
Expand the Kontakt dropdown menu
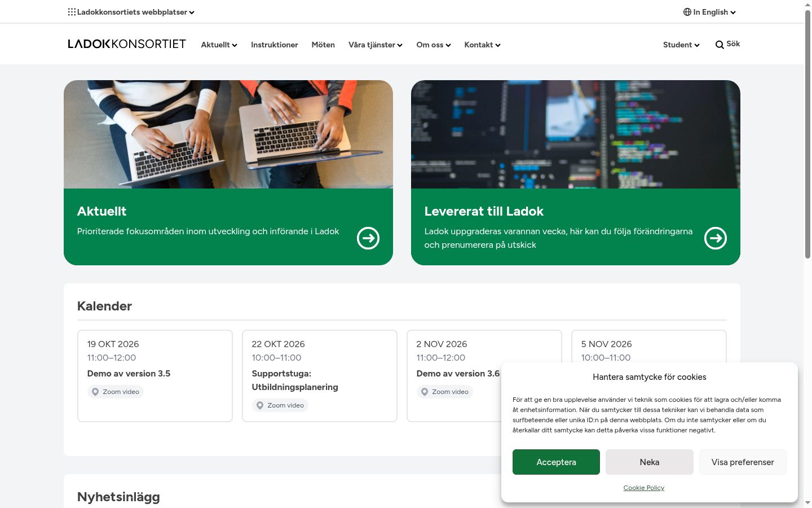pyautogui.click(x=482, y=45)
